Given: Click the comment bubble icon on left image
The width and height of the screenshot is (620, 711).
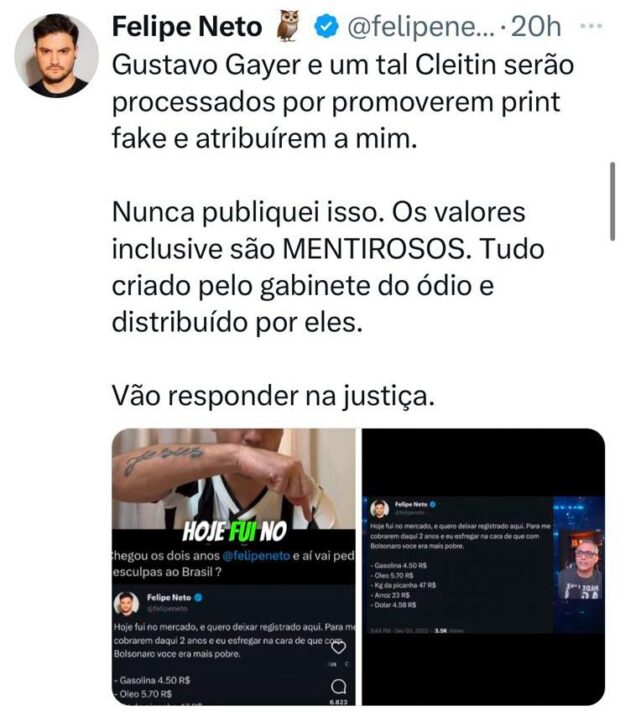Looking at the screenshot, I should 338,687.
